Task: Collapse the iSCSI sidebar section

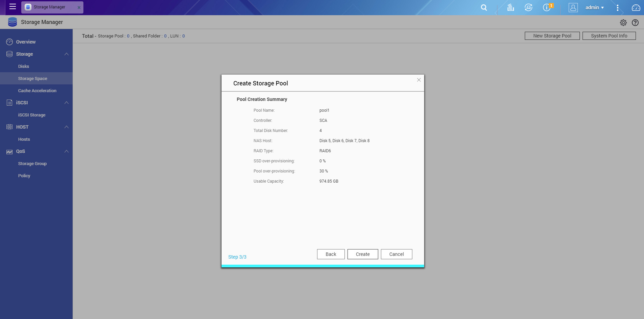Action: (x=67, y=103)
